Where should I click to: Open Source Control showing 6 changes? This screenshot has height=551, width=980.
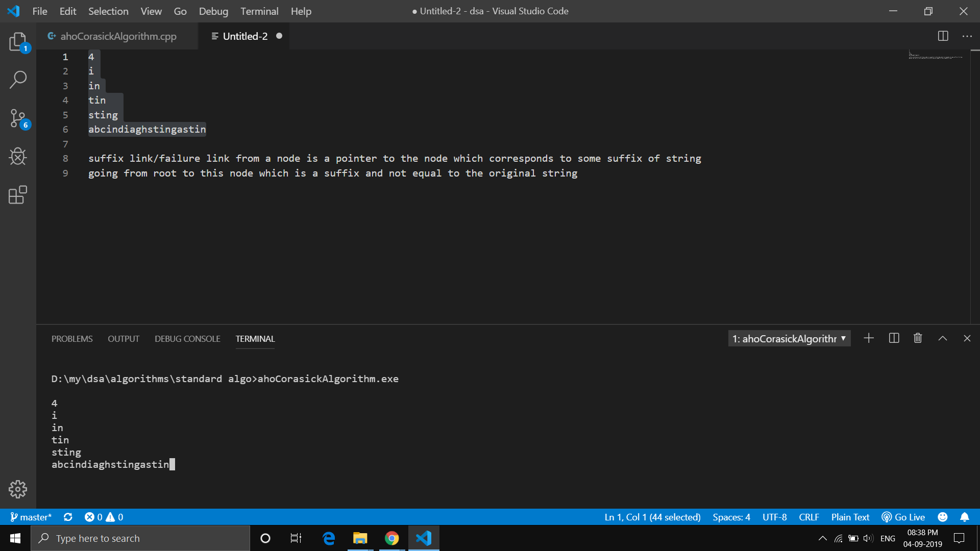point(18,118)
